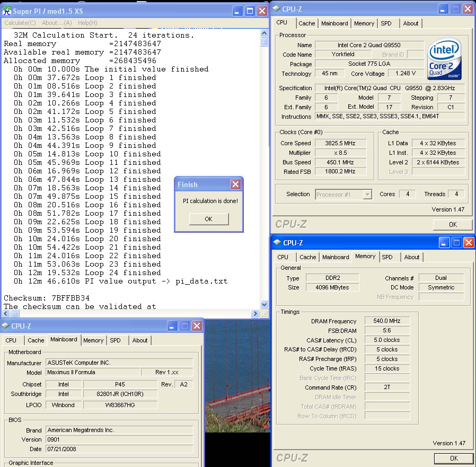Click the BIOS Date field 07/21/2008
This screenshot has height=467, width=476.
pyautogui.click(x=119, y=449)
